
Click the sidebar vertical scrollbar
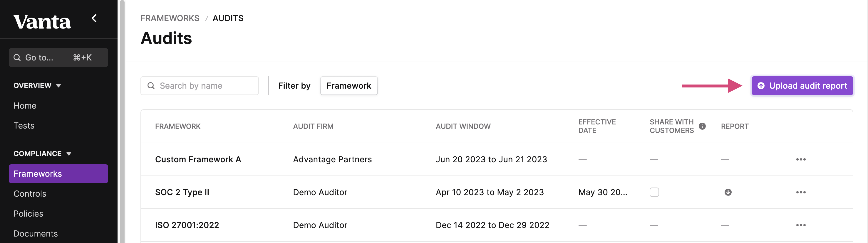(122, 122)
